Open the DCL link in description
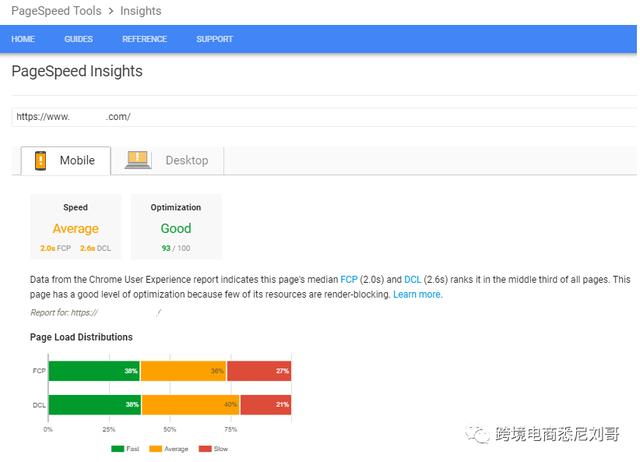This screenshot has width=640, height=462. coord(412,280)
